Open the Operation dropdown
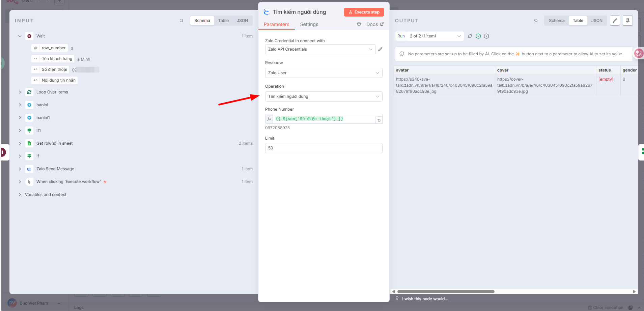The width and height of the screenshot is (644, 311). pyautogui.click(x=324, y=96)
